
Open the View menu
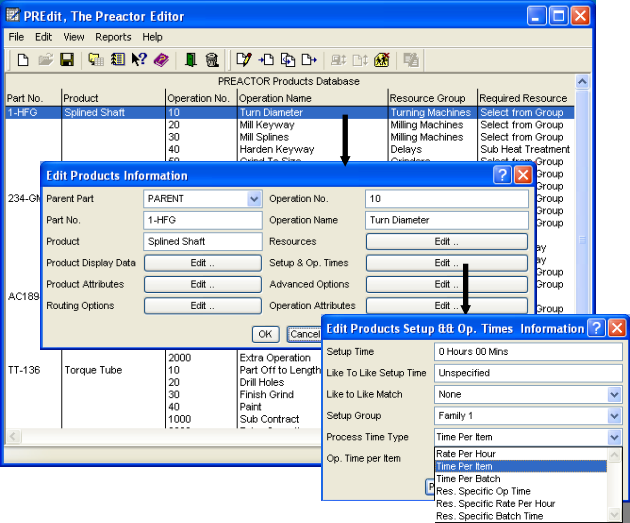[x=74, y=37]
